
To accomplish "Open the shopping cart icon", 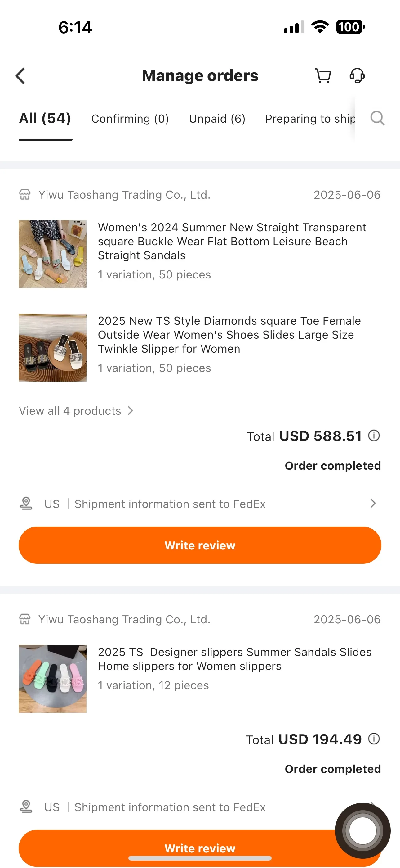I will [322, 75].
